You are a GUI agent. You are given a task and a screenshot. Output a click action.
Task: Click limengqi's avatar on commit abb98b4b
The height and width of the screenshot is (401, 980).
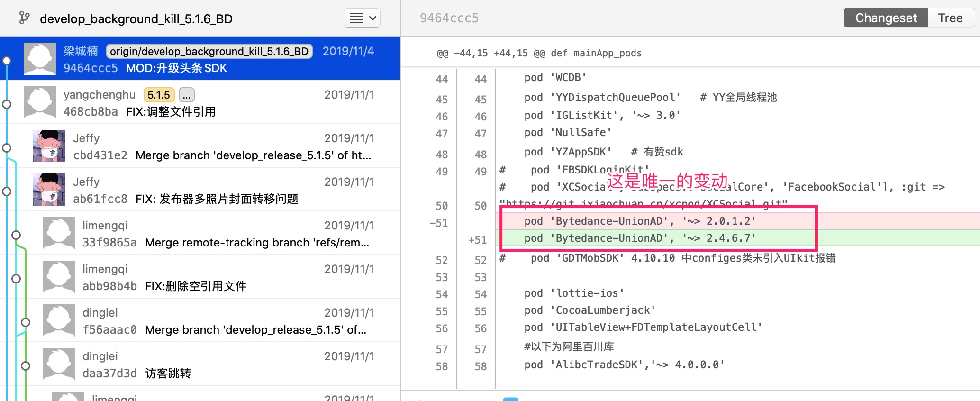pyautogui.click(x=59, y=277)
